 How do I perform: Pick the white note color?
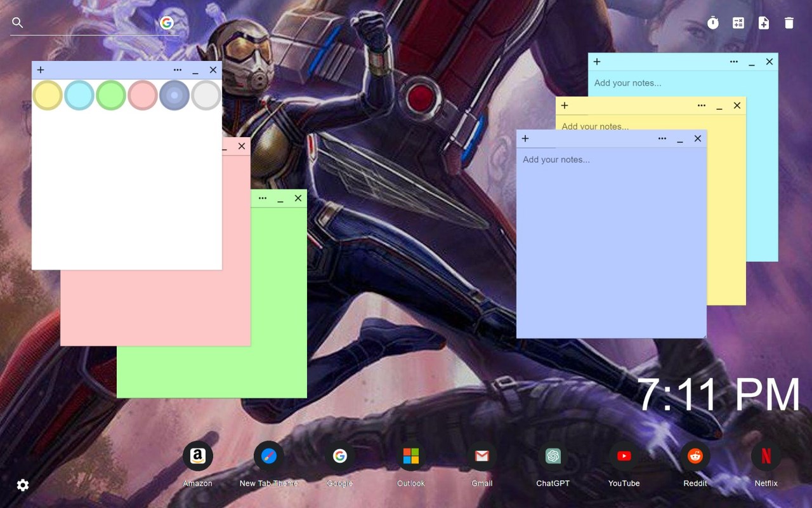pos(206,95)
